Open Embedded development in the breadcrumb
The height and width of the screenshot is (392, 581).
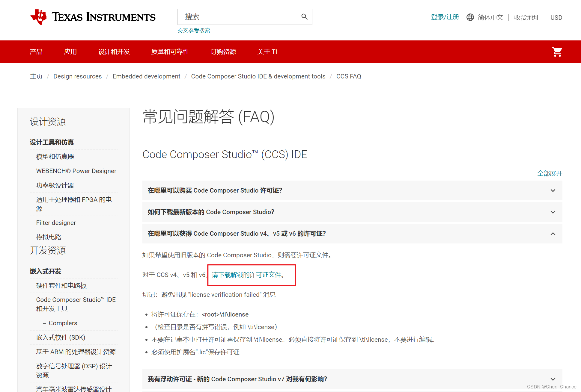click(146, 76)
